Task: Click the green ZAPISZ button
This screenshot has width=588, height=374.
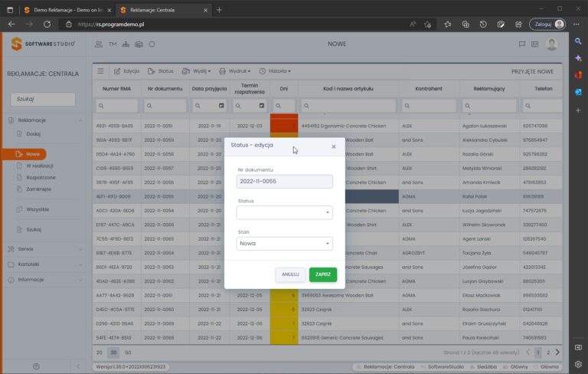Action: (322, 274)
